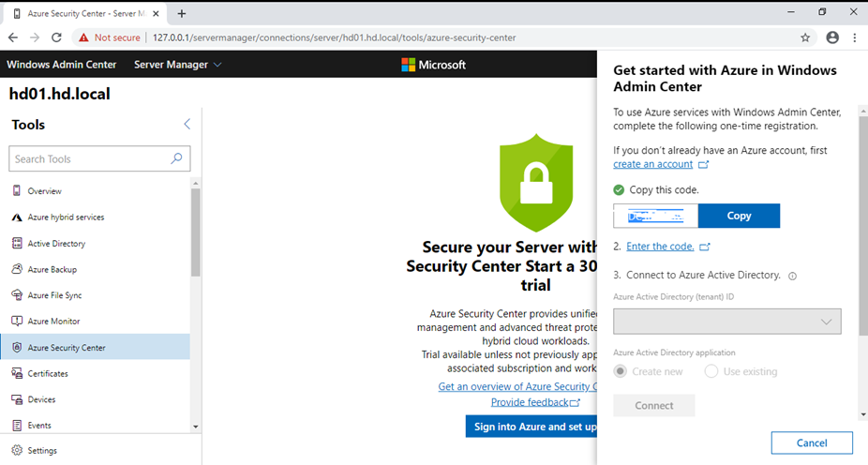This screenshot has height=465, width=868.
Task: Select the Azure Backup cloud icon
Action: [17, 269]
